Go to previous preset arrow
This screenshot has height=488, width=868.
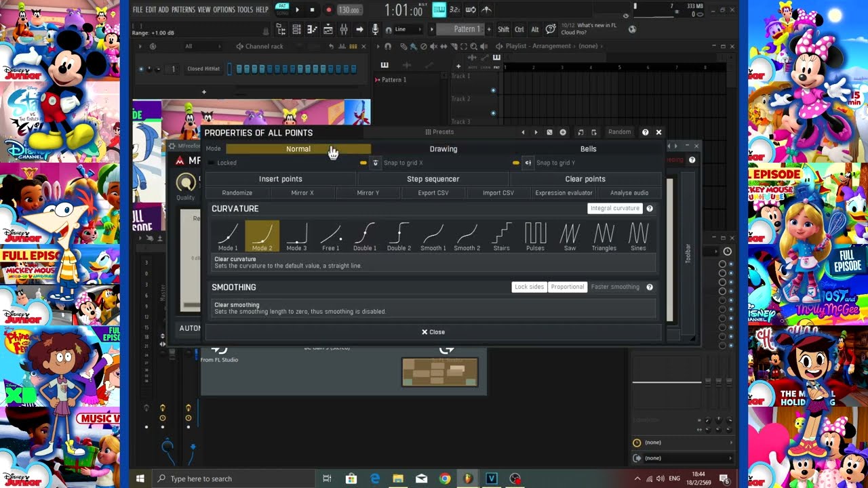pos(523,132)
